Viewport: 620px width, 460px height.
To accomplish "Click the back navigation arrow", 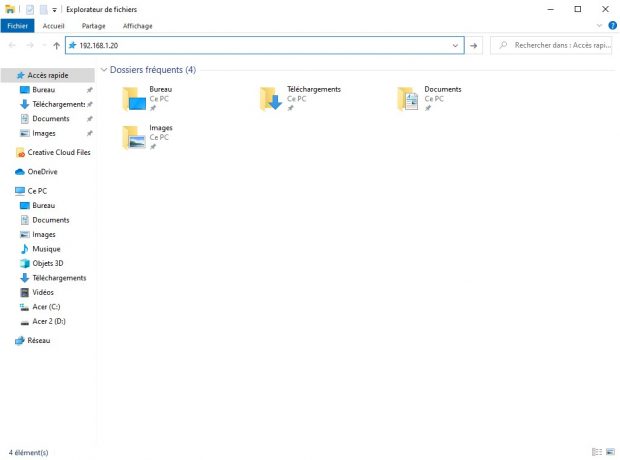I will pyautogui.click(x=12, y=45).
